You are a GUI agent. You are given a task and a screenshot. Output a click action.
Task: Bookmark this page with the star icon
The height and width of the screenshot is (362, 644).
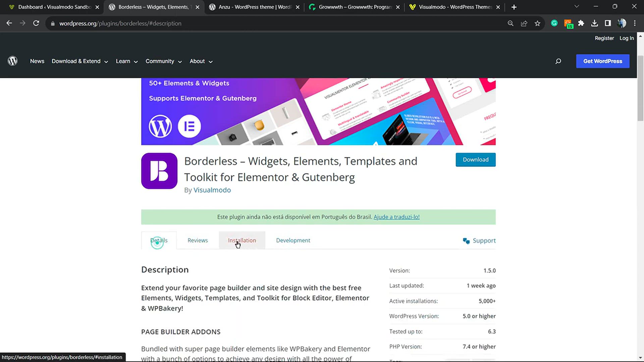pos(537,23)
